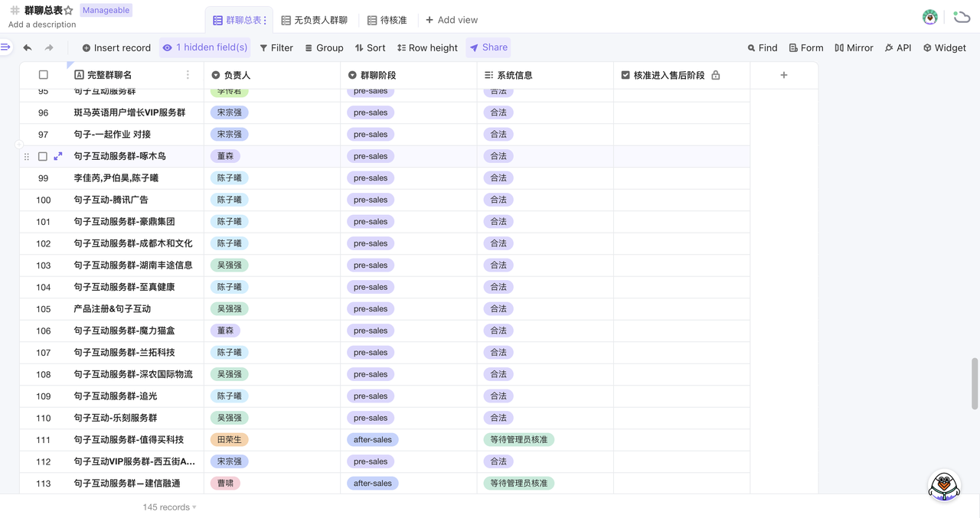980x518 pixels.
Task: Click the undo arrow icon
Action: click(x=28, y=47)
